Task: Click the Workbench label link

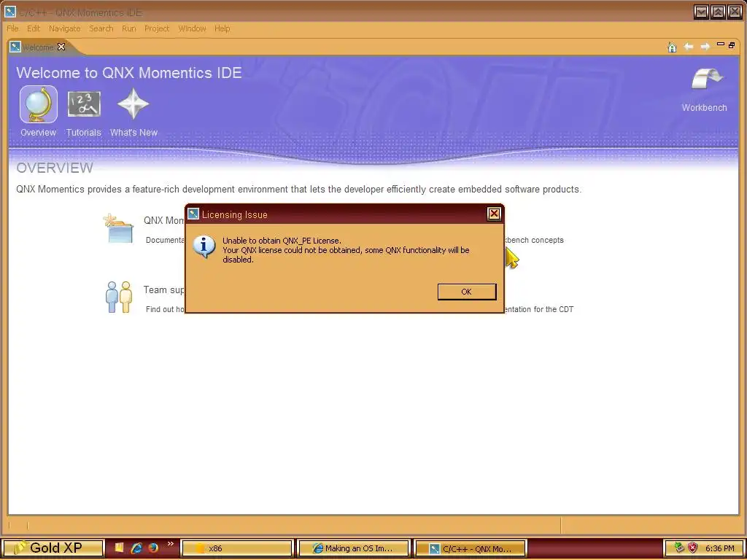Action: point(704,108)
